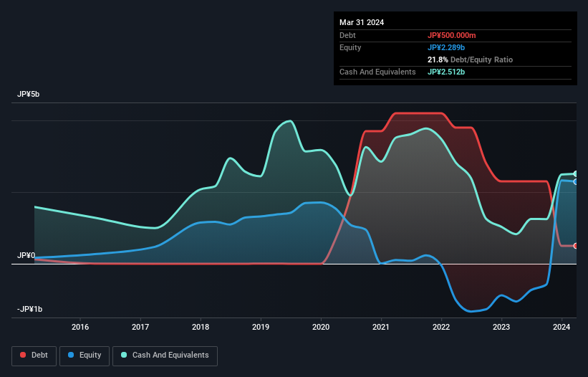Select the teal Cash end-point marker
This screenshot has height=377, width=588.
576,173
